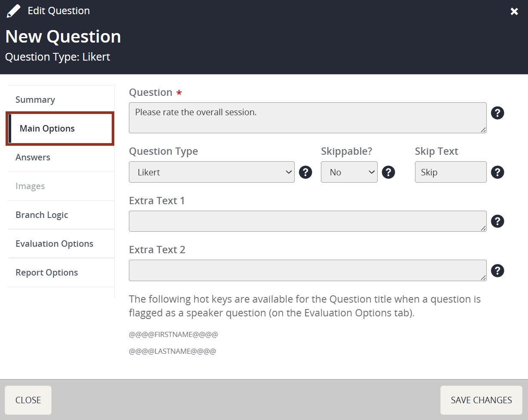
Task: Click the New Question heading
Action: click(63, 37)
